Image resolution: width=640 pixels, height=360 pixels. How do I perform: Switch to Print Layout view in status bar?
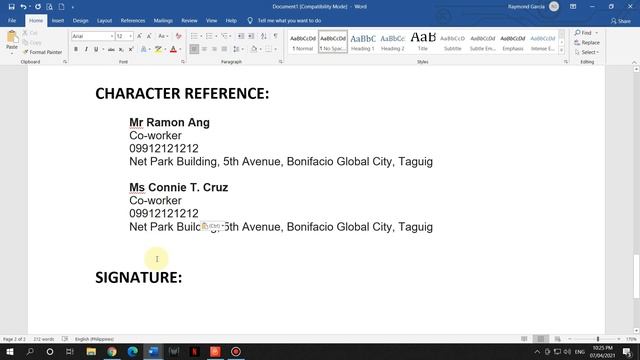click(541, 339)
